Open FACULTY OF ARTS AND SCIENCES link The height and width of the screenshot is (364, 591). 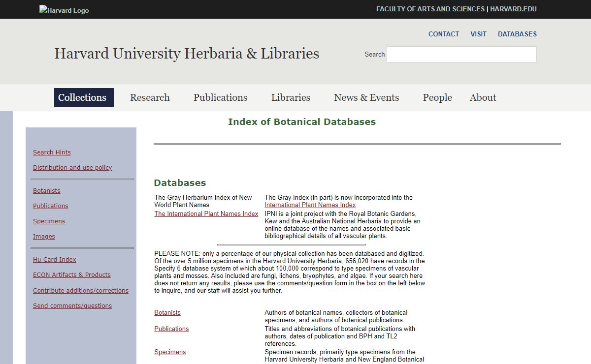pyautogui.click(x=430, y=9)
